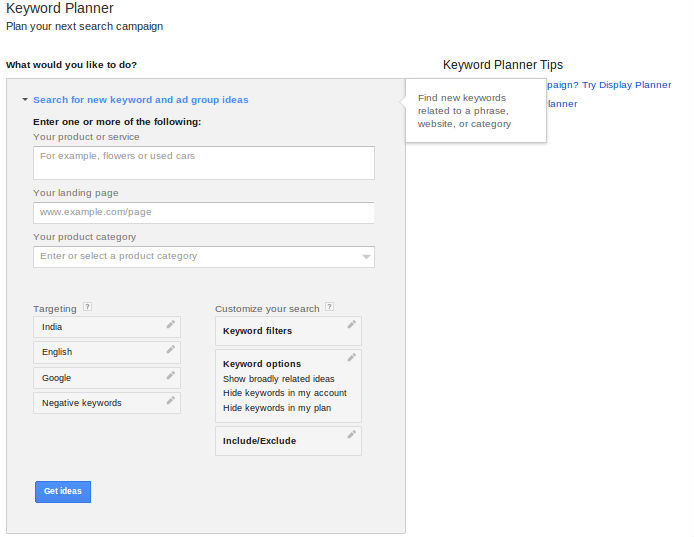Collapse the search for new keyword triangle

pos(24,100)
